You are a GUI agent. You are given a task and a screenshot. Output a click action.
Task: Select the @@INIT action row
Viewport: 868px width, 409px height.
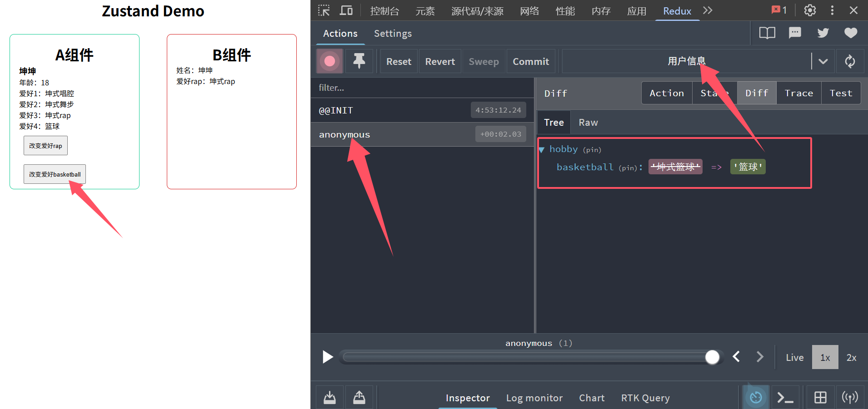(423, 110)
